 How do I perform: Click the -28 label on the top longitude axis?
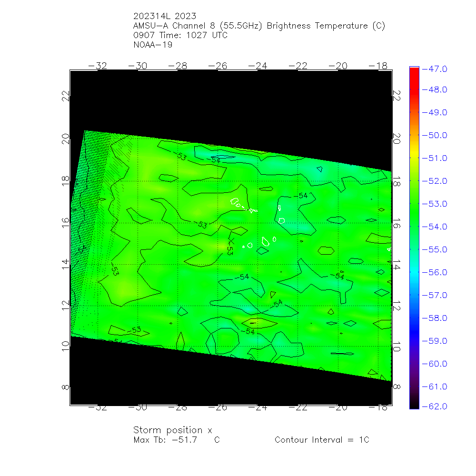pyautogui.click(x=178, y=66)
